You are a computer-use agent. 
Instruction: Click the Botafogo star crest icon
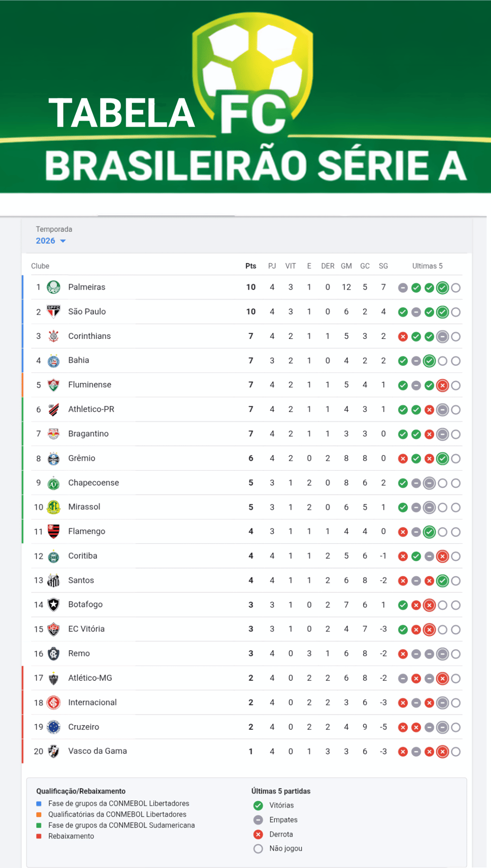point(53,605)
